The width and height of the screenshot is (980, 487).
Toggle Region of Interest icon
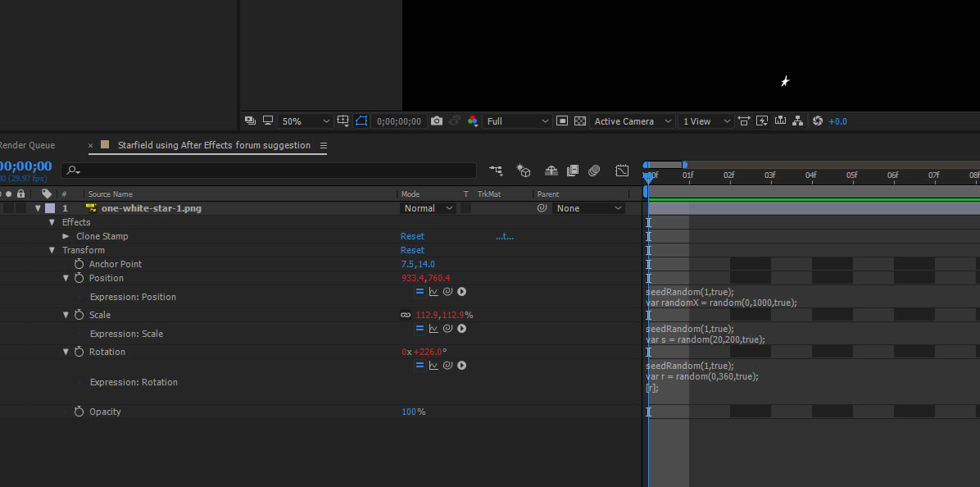pyautogui.click(x=562, y=121)
